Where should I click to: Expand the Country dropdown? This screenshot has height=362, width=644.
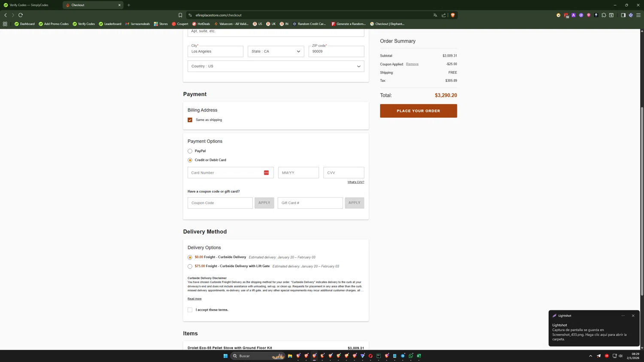tap(276, 66)
